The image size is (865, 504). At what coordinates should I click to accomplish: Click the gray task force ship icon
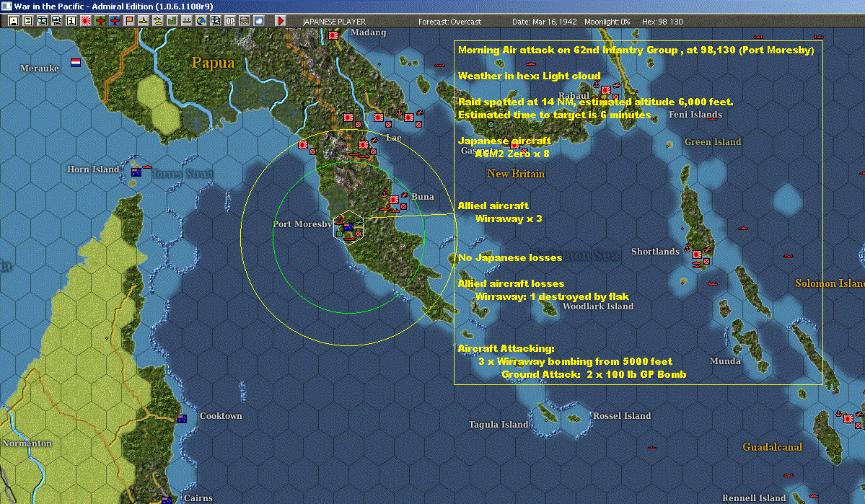tap(186, 21)
